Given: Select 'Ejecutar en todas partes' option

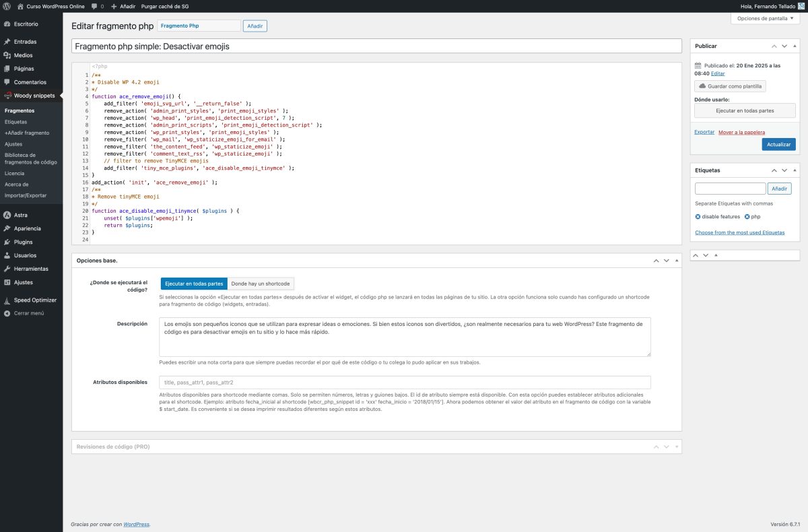Looking at the screenshot, I should (194, 284).
